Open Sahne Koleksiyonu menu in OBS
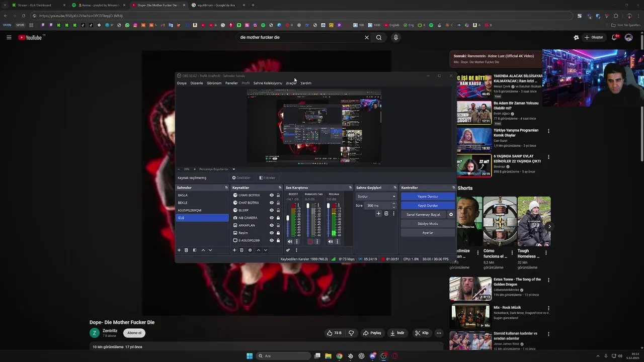Viewport: 644px width, 362px height. point(268,83)
